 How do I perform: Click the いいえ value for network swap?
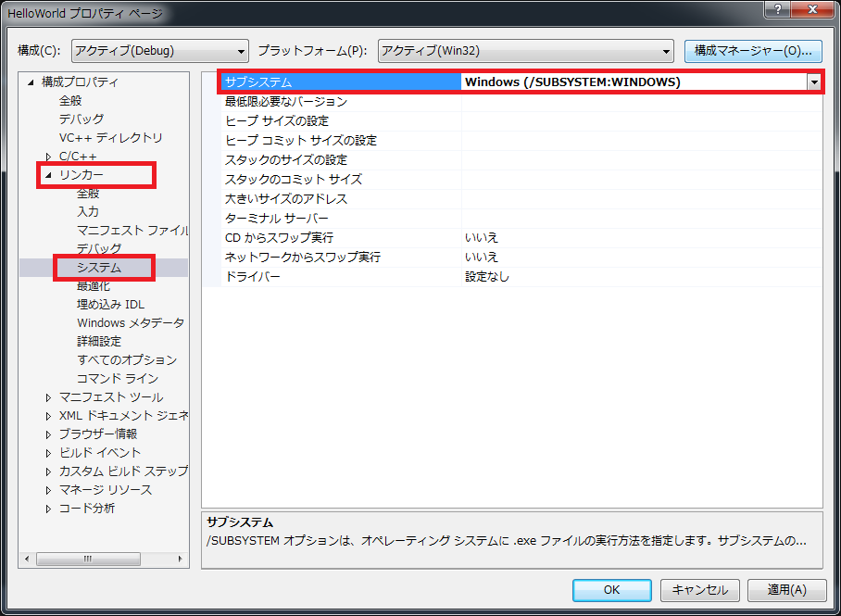(x=482, y=258)
